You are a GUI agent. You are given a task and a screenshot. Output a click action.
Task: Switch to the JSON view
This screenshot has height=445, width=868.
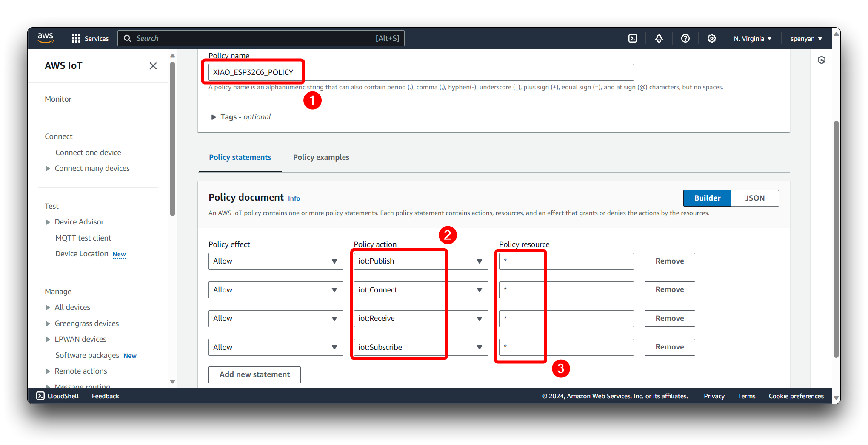pos(755,198)
